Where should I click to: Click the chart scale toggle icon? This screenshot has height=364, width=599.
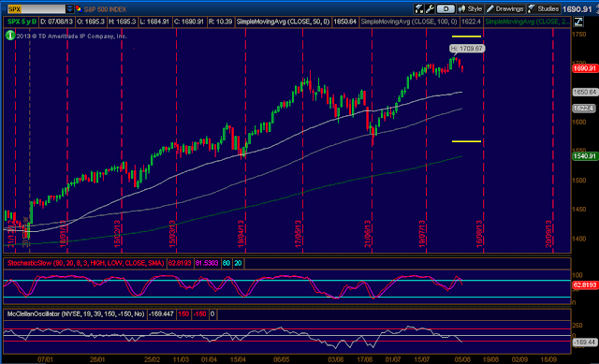point(578,22)
